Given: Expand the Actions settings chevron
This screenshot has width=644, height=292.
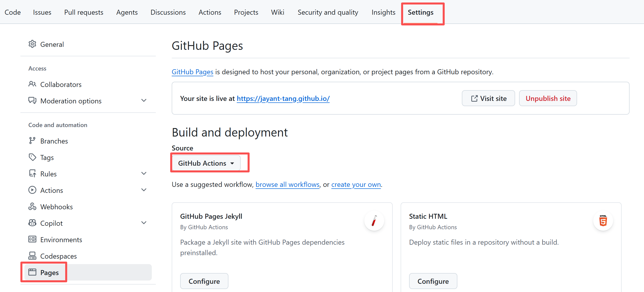Looking at the screenshot, I should [x=144, y=190].
